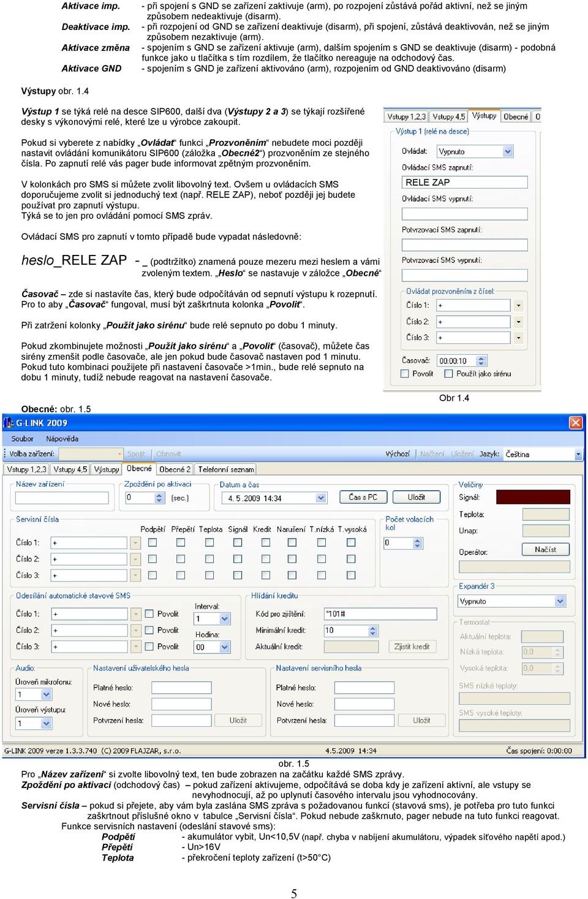Click service password Nové heslo field
This screenshot has width=588, height=899.
click(364, 704)
